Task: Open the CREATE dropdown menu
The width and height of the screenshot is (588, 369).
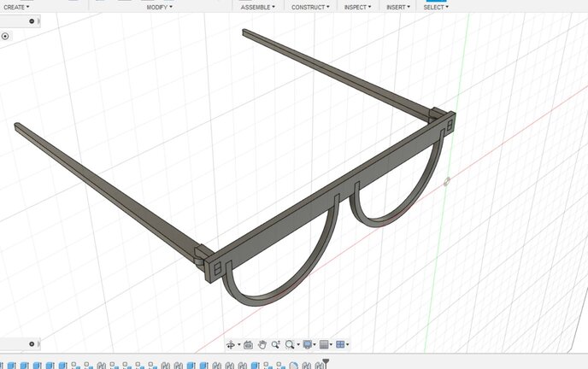Action: point(16,7)
